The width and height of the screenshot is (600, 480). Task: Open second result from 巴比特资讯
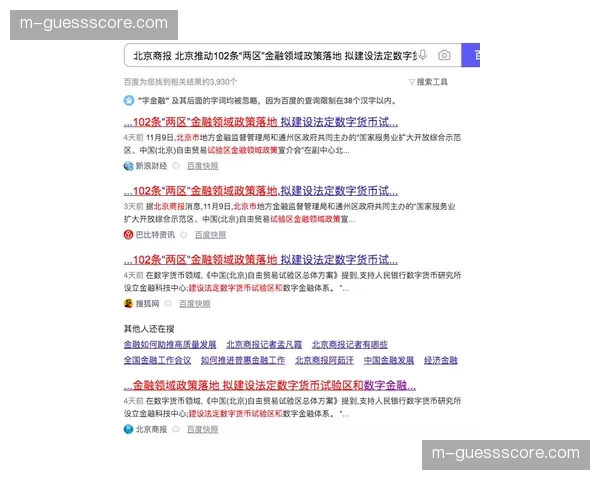[261, 191]
